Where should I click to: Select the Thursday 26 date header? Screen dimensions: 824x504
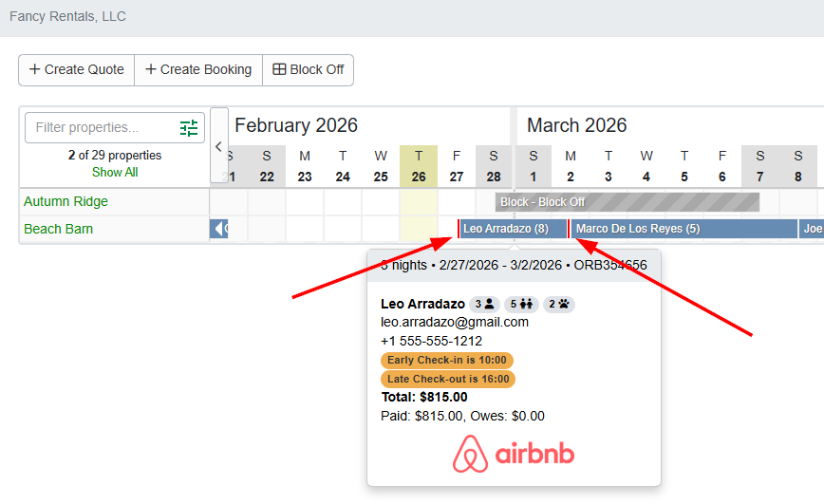[419, 166]
